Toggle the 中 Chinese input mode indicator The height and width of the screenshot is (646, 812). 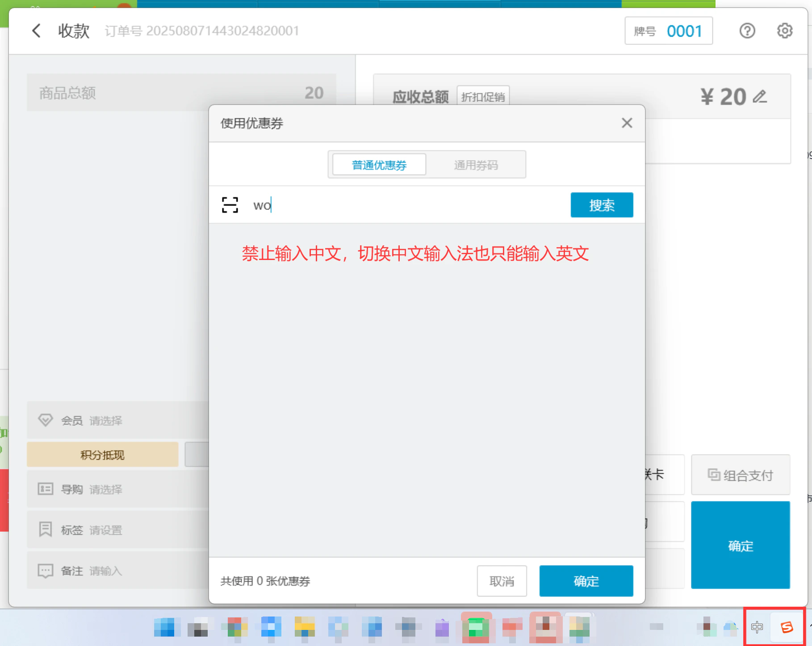point(757,627)
